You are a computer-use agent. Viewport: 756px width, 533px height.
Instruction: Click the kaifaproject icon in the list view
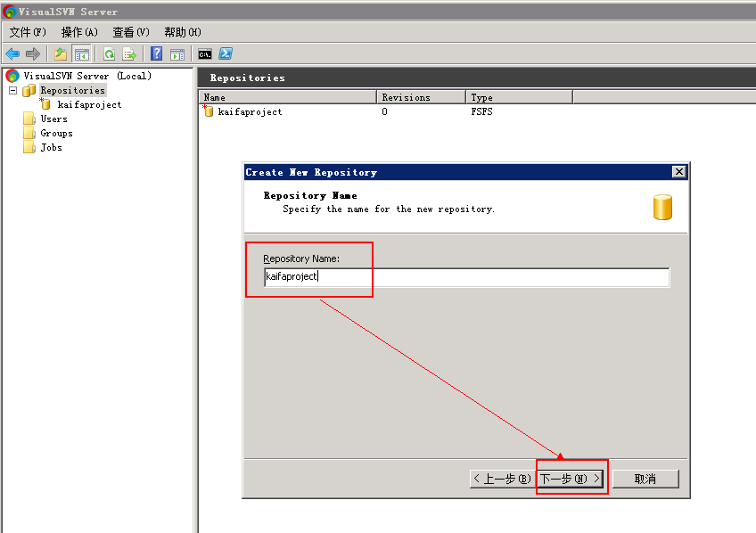(x=208, y=111)
